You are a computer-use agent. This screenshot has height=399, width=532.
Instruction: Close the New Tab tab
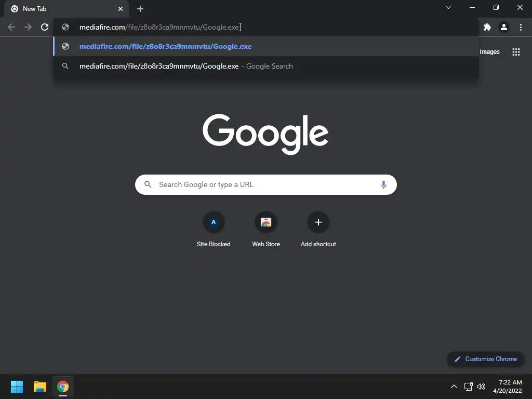click(x=121, y=9)
